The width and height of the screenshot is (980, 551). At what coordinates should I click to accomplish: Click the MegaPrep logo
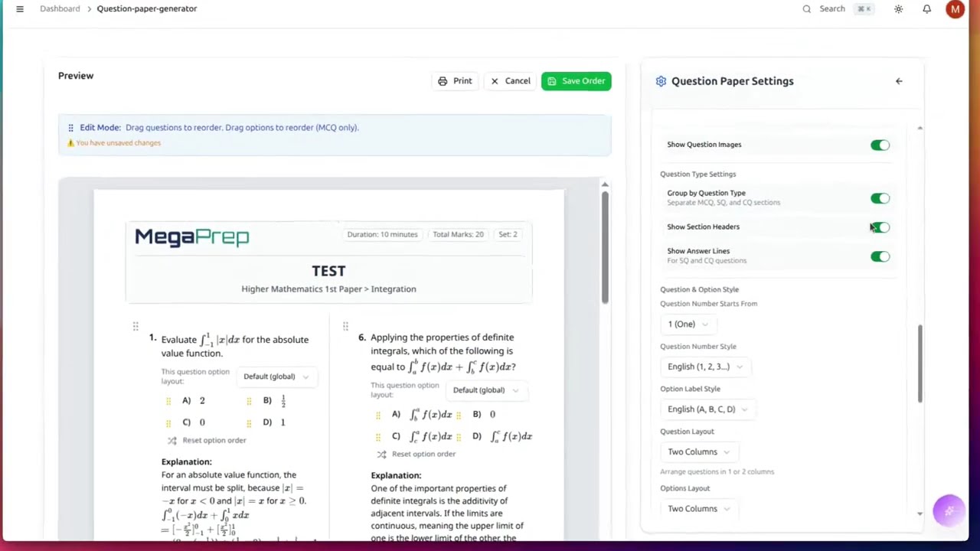(x=192, y=236)
